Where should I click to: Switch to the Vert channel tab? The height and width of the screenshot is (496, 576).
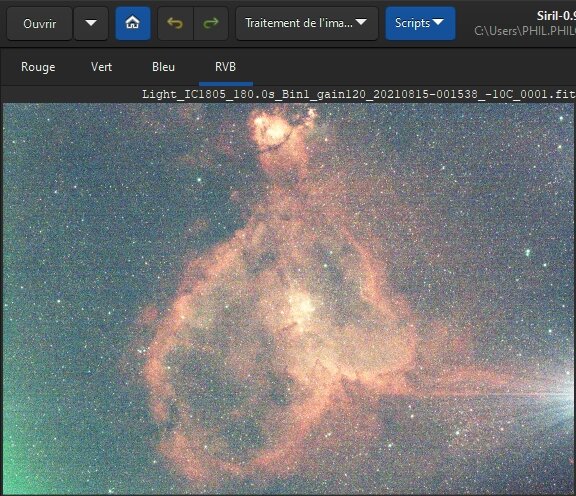click(x=101, y=67)
